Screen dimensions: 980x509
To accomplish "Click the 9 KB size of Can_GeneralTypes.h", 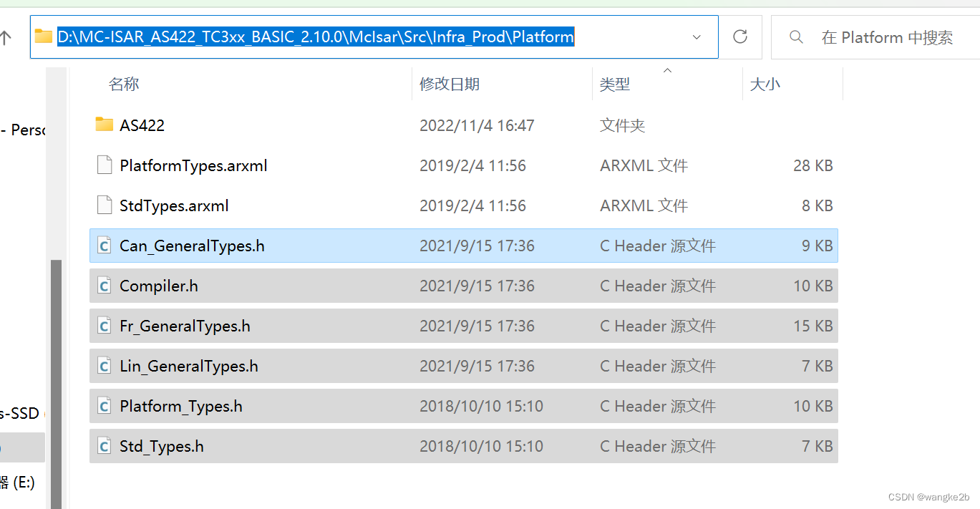I will [818, 246].
